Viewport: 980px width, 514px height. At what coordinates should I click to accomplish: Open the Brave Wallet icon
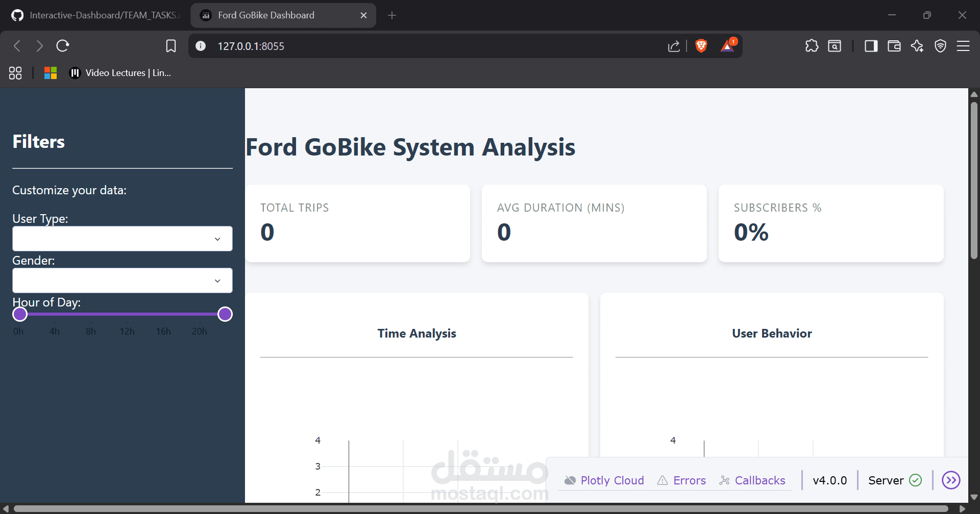[x=894, y=46]
